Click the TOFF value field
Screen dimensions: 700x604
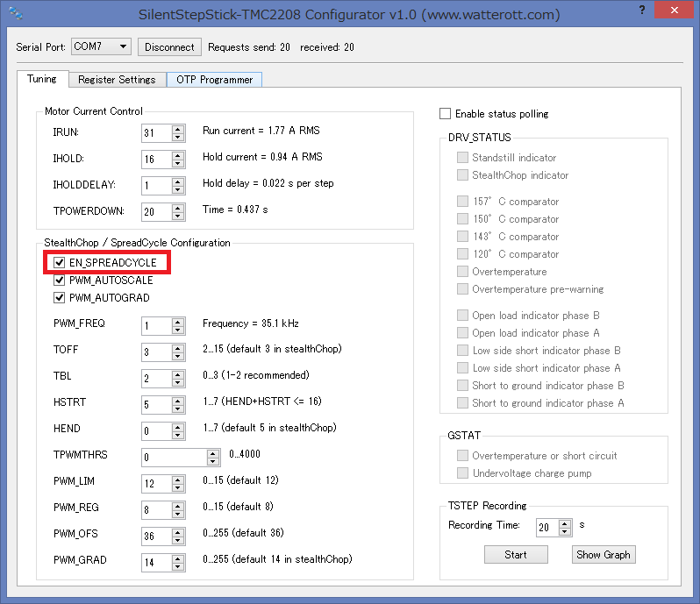tap(157, 352)
